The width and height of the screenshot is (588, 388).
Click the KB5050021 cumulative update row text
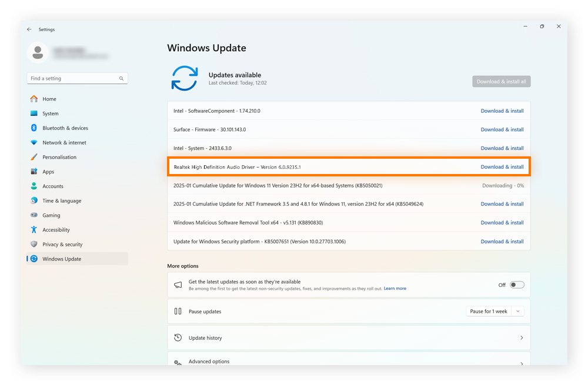[278, 186]
